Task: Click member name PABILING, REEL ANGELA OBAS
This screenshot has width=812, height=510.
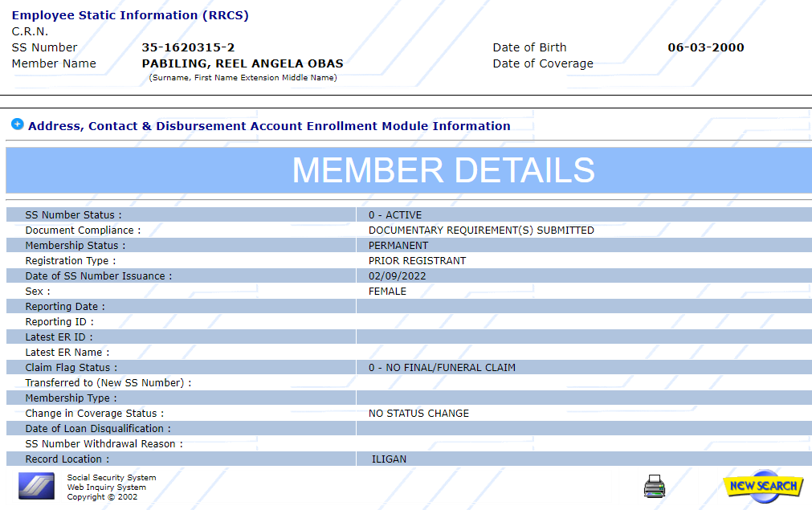Action: [242, 63]
